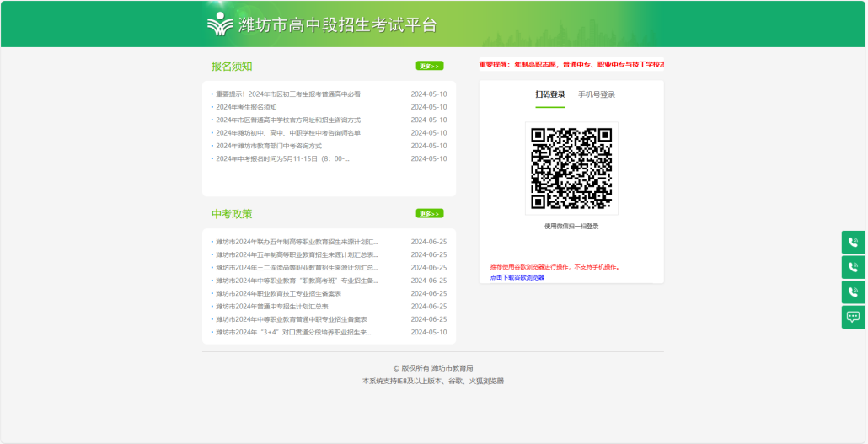The width and height of the screenshot is (868, 444).
Task: Click the 报名须知 section heading
Action: pyautogui.click(x=232, y=67)
